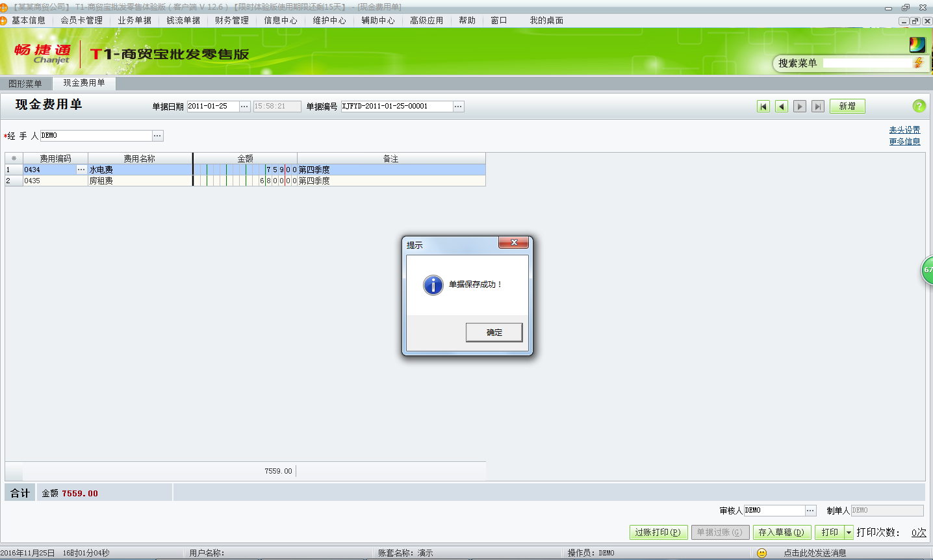Image resolution: width=933 pixels, height=560 pixels.
Task: Click 过账打印(P) button
Action: point(658,533)
